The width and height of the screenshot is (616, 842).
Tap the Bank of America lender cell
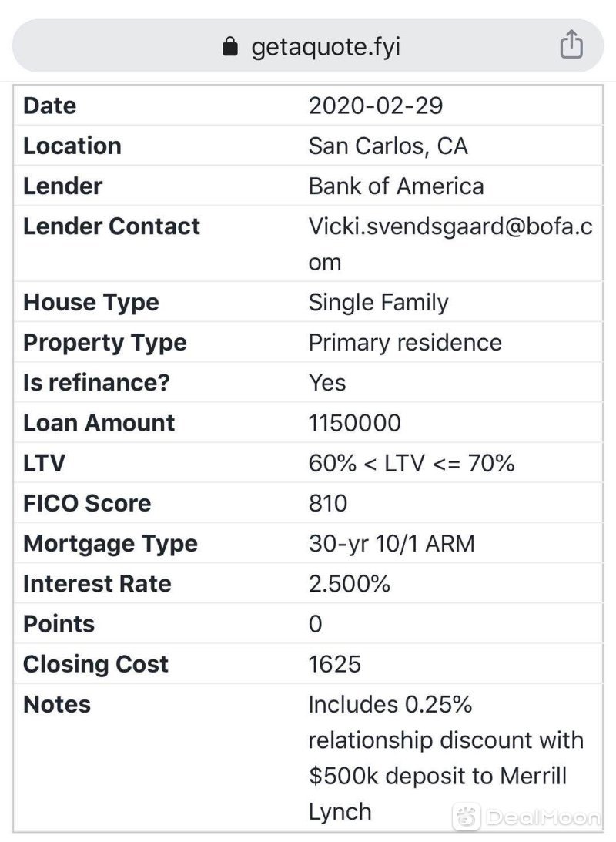(x=396, y=186)
